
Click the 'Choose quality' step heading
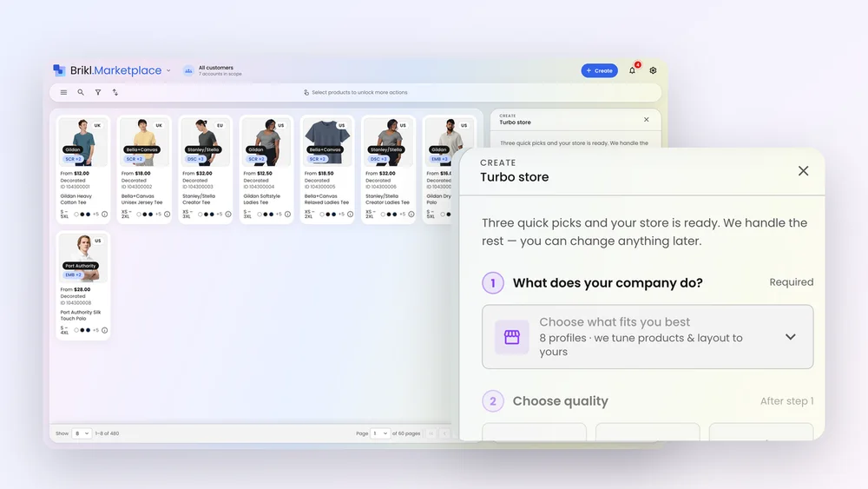(560, 401)
